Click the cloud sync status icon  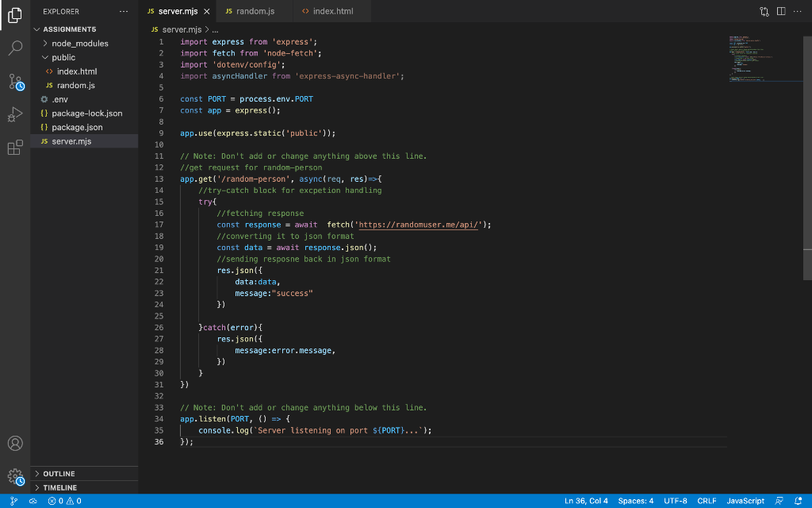33,501
